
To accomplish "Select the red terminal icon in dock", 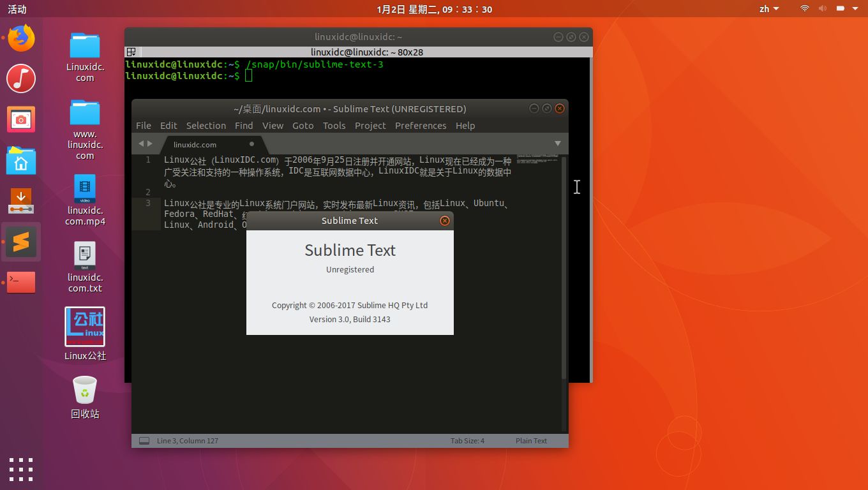I will pos(21,282).
